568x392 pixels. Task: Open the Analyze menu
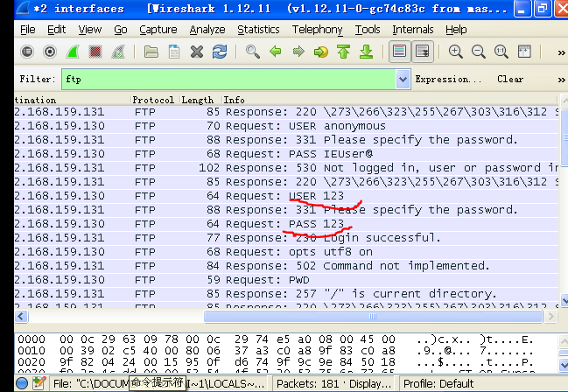[x=207, y=30]
